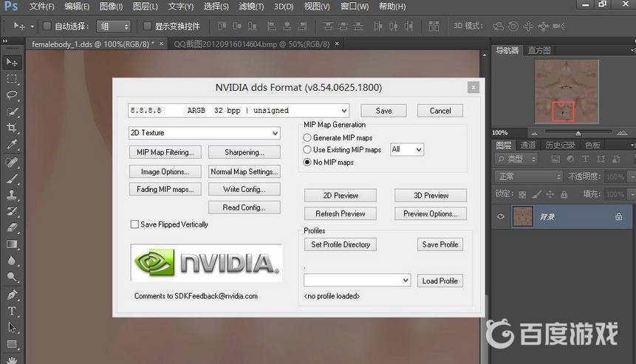Select the Pen tool
This screenshot has height=364, width=636.
click(x=12, y=295)
